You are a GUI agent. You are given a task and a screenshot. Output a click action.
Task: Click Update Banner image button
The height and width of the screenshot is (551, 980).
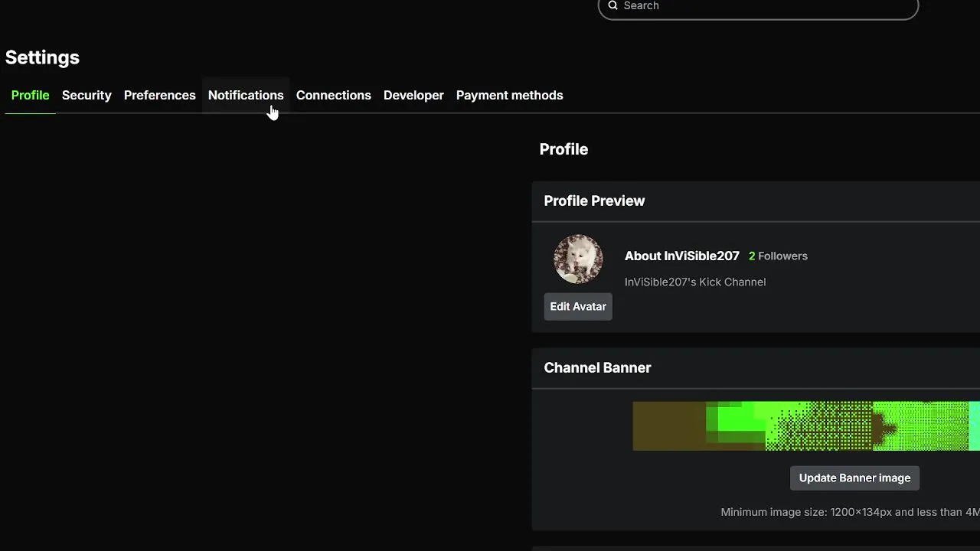click(854, 478)
